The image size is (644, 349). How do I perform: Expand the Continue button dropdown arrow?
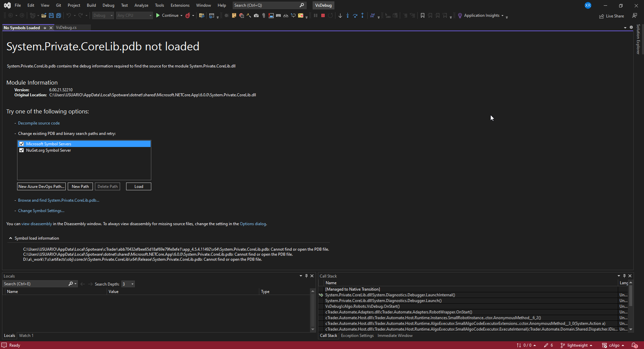(x=181, y=15)
